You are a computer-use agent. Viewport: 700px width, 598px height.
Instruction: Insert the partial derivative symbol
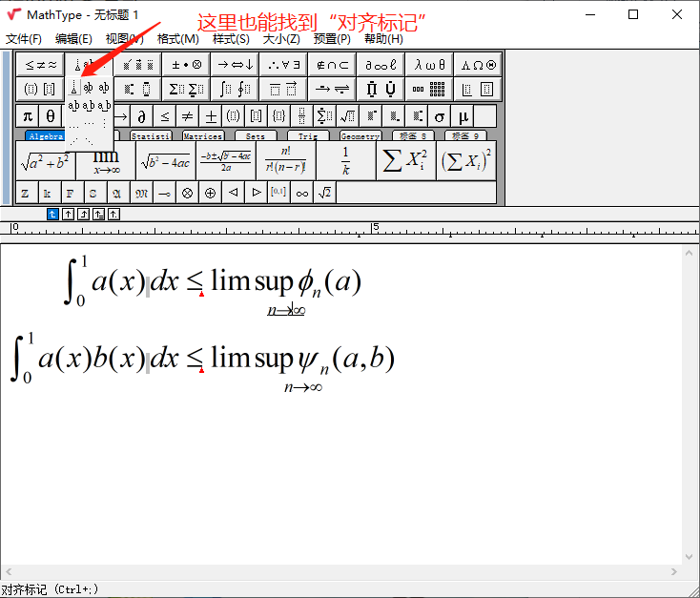141,116
